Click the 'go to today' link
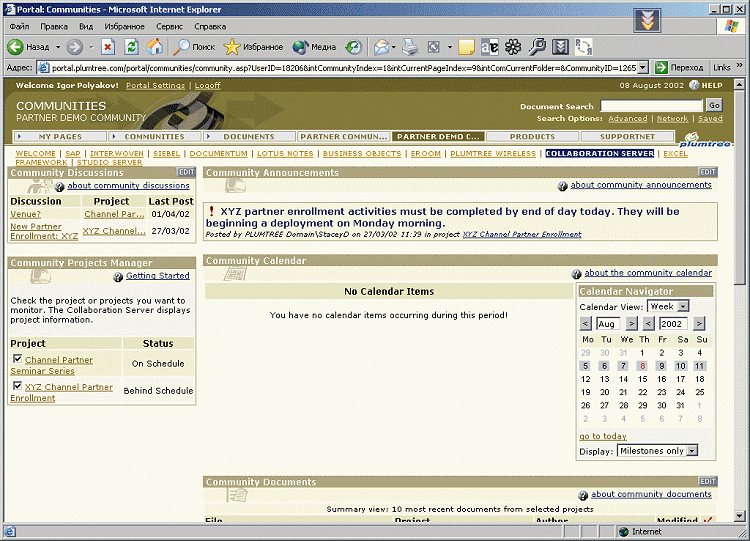This screenshot has width=750, height=541. coord(603,436)
